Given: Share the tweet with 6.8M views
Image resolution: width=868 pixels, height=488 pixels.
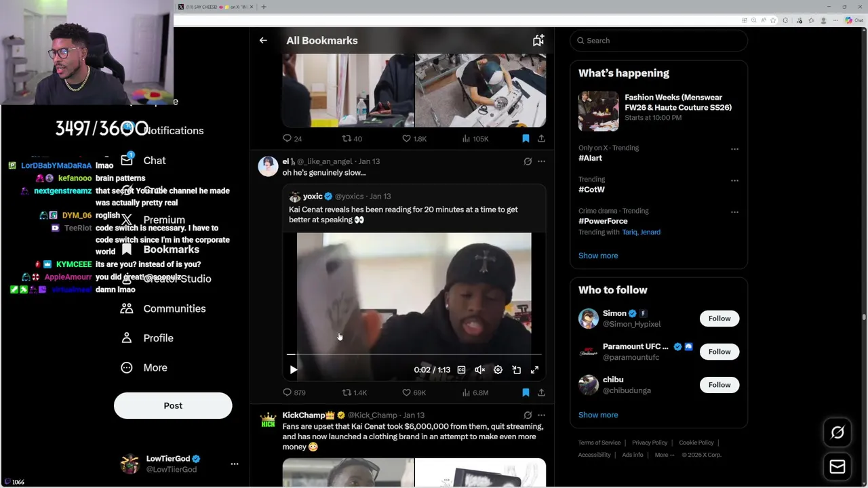Looking at the screenshot, I should tap(541, 392).
